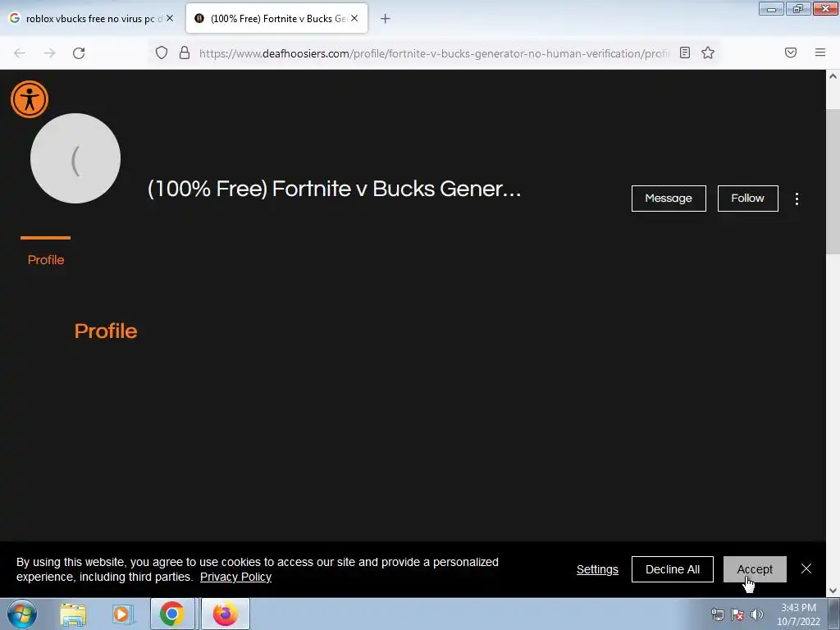Follow this profile
This screenshot has width=840, height=630.
click(x=747, y=199)
